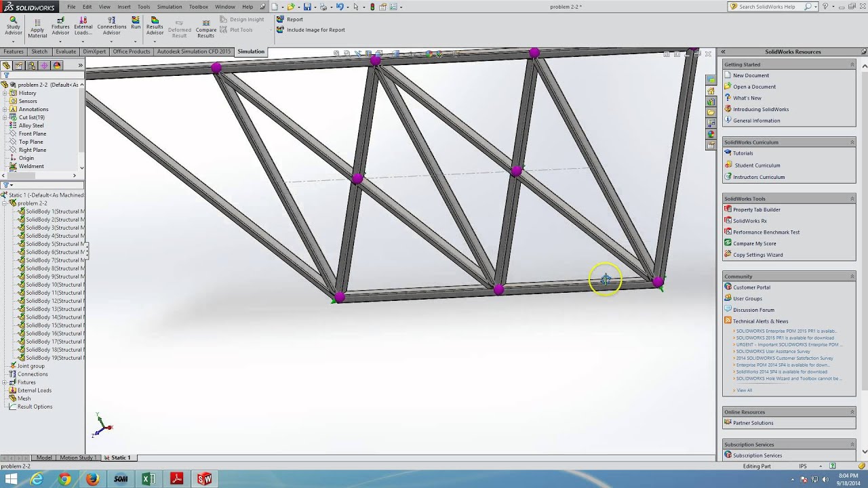
Task: Collapse the SolidWorks Curriculum section
Action: click(852, 142)
